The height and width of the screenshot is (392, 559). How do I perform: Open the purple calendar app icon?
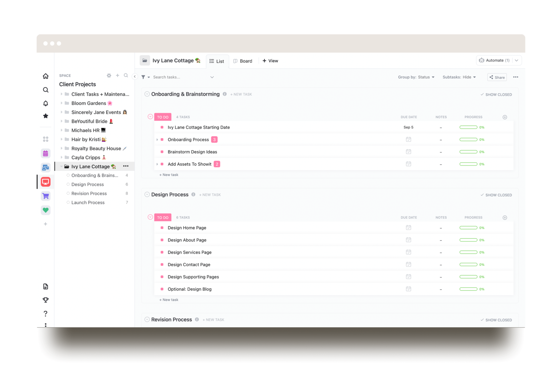click(x=45, y=153)
